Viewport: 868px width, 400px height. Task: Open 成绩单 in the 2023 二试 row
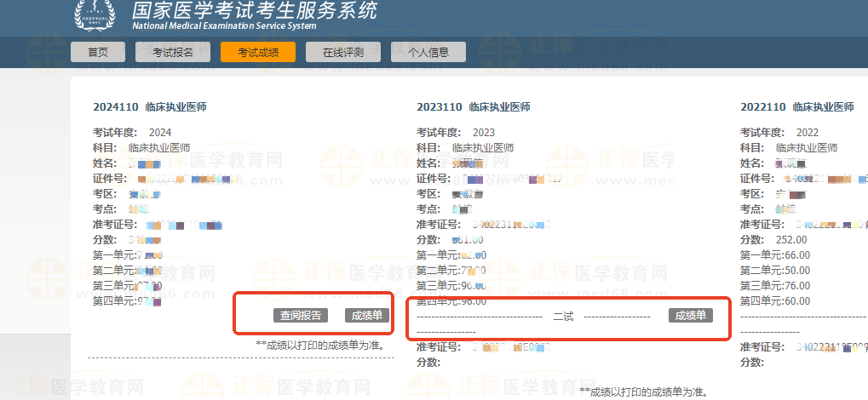click(x=691, y=316)
